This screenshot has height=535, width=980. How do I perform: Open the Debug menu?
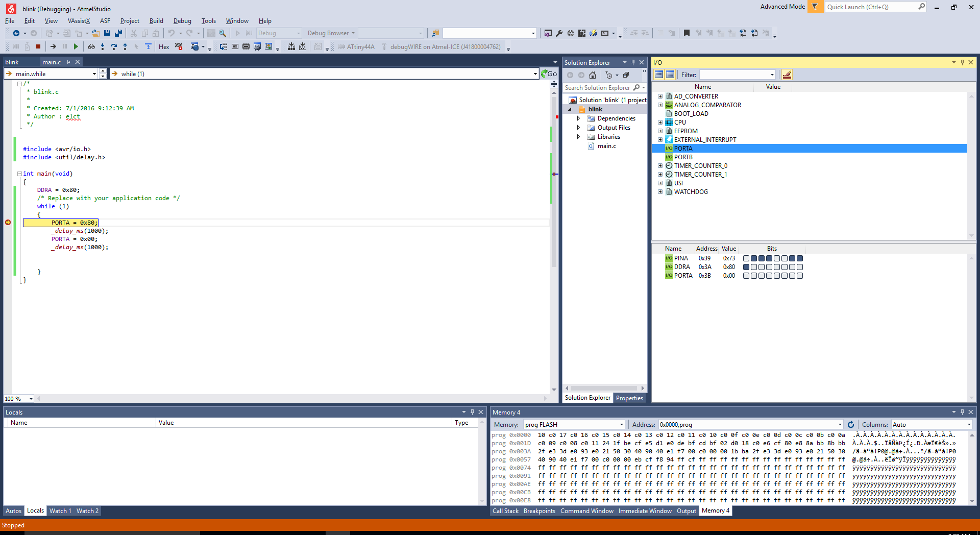(x=182, y=21)
